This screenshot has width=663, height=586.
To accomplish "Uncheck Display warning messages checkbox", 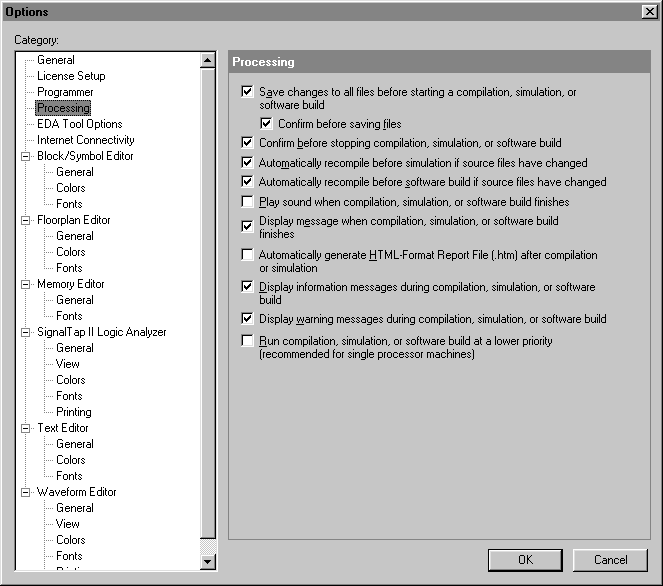I will (247, 318).
